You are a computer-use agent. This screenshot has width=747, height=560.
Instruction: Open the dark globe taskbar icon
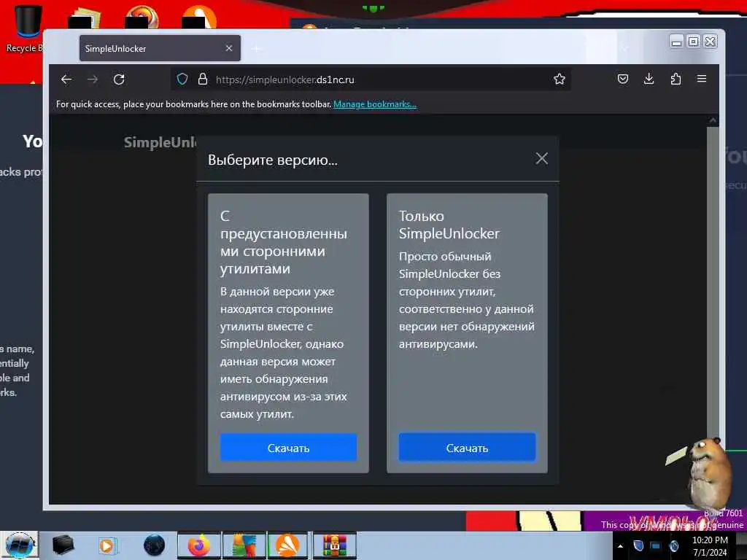[x=154, y=545]
